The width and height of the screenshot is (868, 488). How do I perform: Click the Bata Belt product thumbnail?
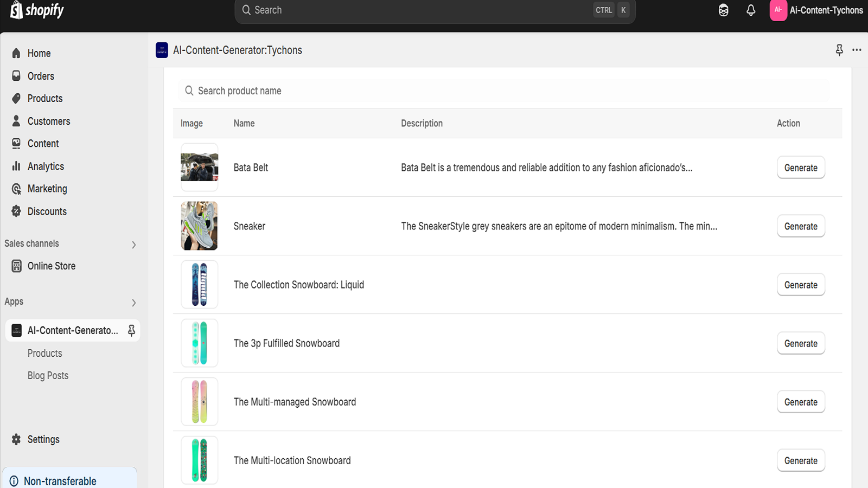pos(199,167)
